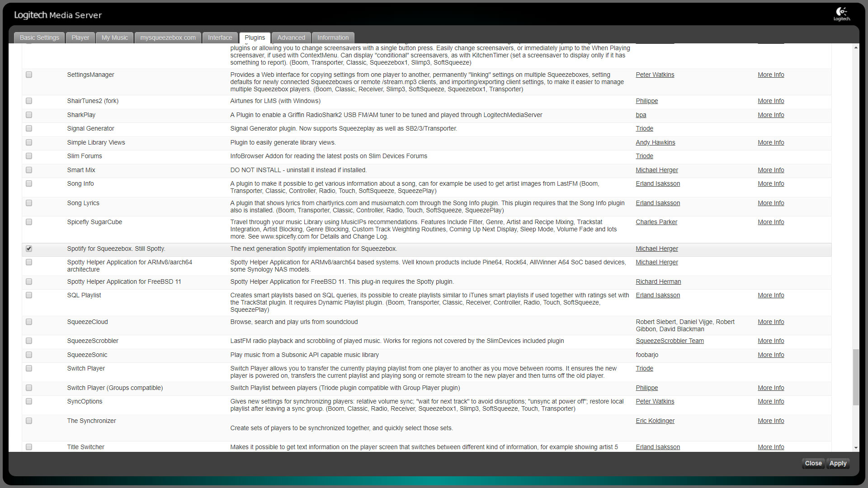The width and height of the screenshot is (868, 488).
Task: Open More Info for SQL Playlist
Action: click(x=771, y=295)
